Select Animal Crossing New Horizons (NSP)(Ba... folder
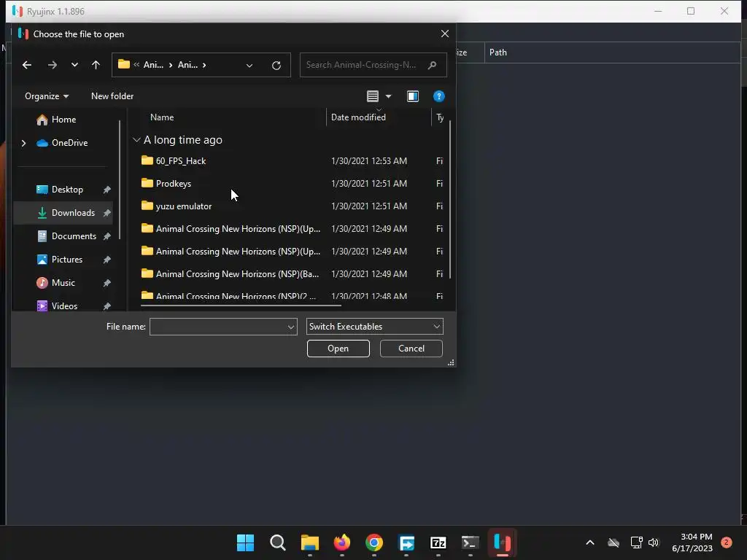This screenshot has width=747, height=560. (x=237, y=274)
